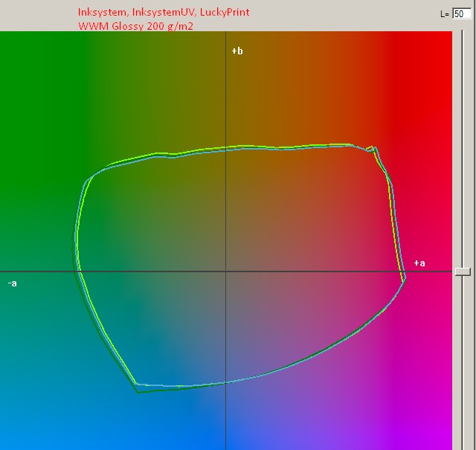Click the L= lightness value input field
The image size is (476, 450).
pyautogui.click(x=462, y=13)
